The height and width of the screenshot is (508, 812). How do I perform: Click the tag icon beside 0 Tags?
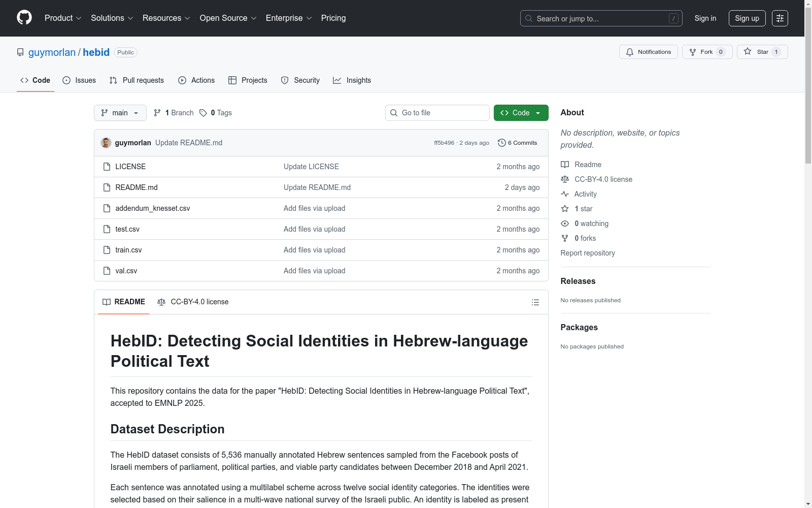pyautogui.click(x=203, y=113)
